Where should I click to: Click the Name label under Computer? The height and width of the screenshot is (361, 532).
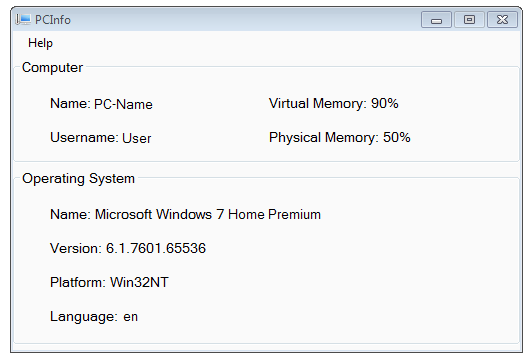(70, 103)
